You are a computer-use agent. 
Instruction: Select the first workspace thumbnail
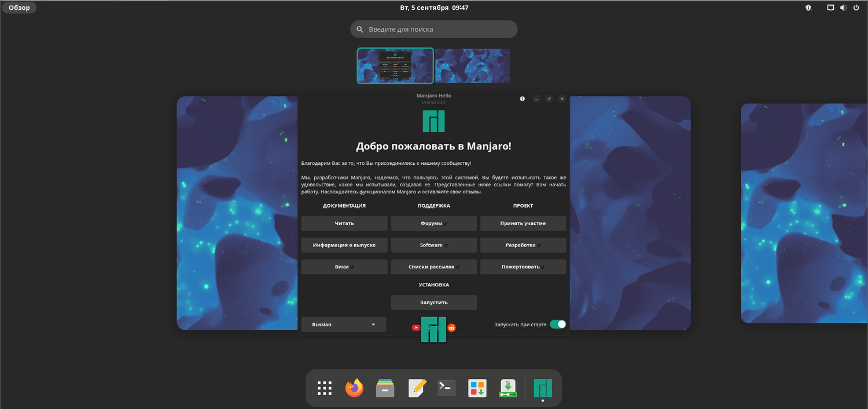(x=395, y=66)
